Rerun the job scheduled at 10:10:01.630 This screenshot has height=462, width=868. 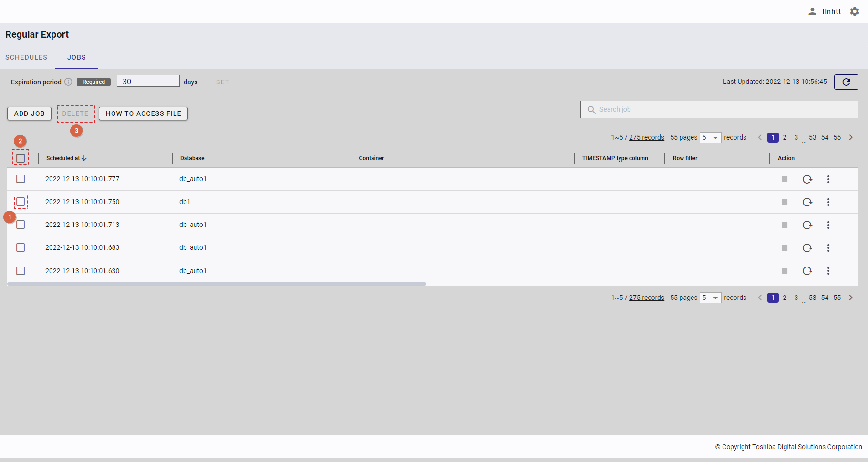coord(807,271)
